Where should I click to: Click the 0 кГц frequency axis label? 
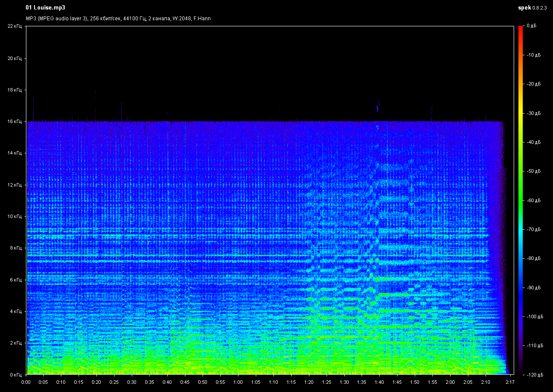click(15, 374)
